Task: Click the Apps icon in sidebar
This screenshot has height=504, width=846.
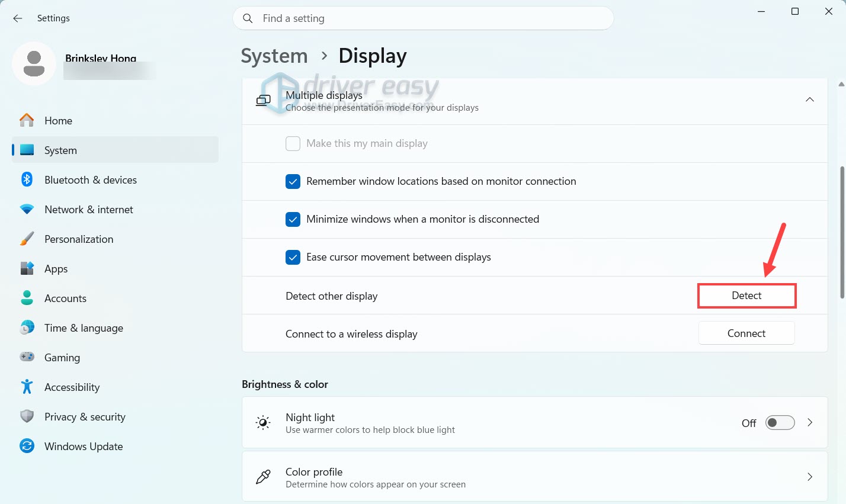Action: (27, 268)
